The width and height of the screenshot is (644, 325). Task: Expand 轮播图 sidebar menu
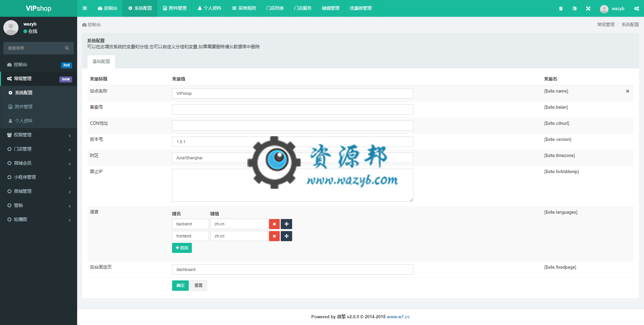coord(39,220)
